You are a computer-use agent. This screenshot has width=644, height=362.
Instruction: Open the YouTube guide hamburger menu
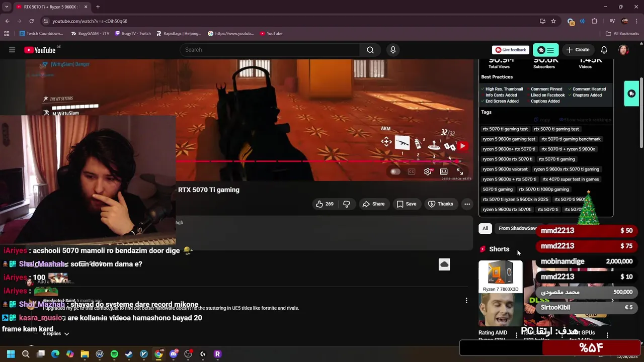[x=12, y=50]
